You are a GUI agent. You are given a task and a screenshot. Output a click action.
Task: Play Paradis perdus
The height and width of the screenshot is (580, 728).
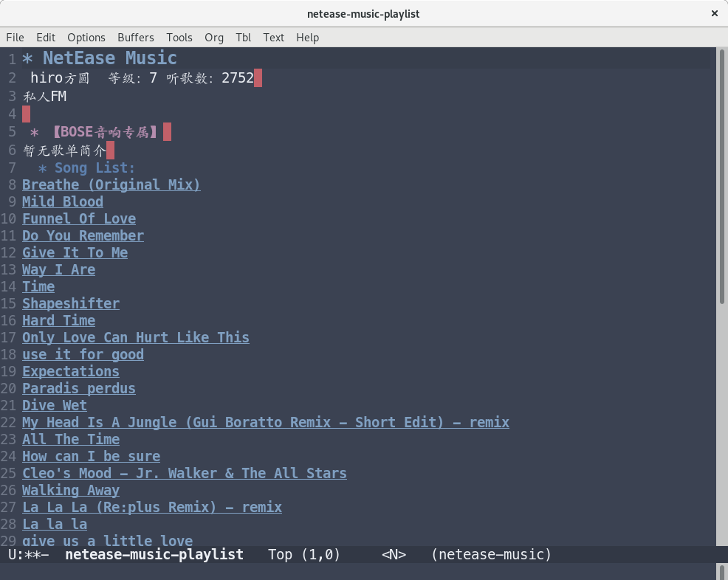[x=79, y=388]
